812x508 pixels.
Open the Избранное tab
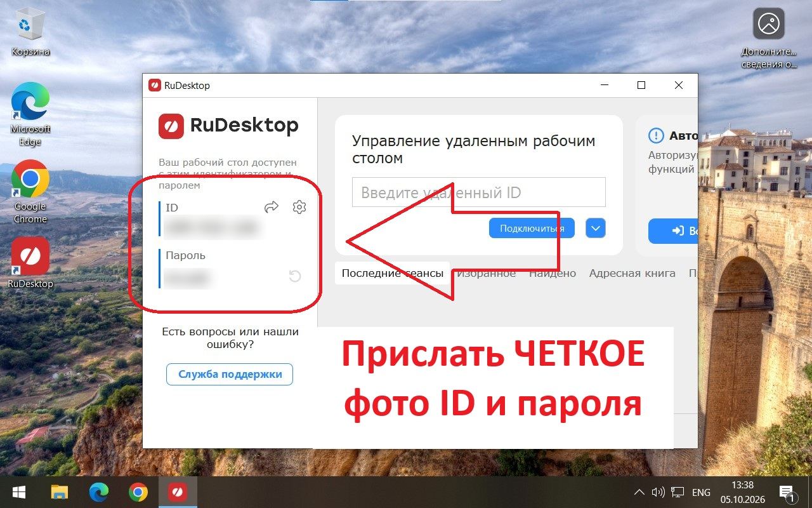click(x=487, y=273)
